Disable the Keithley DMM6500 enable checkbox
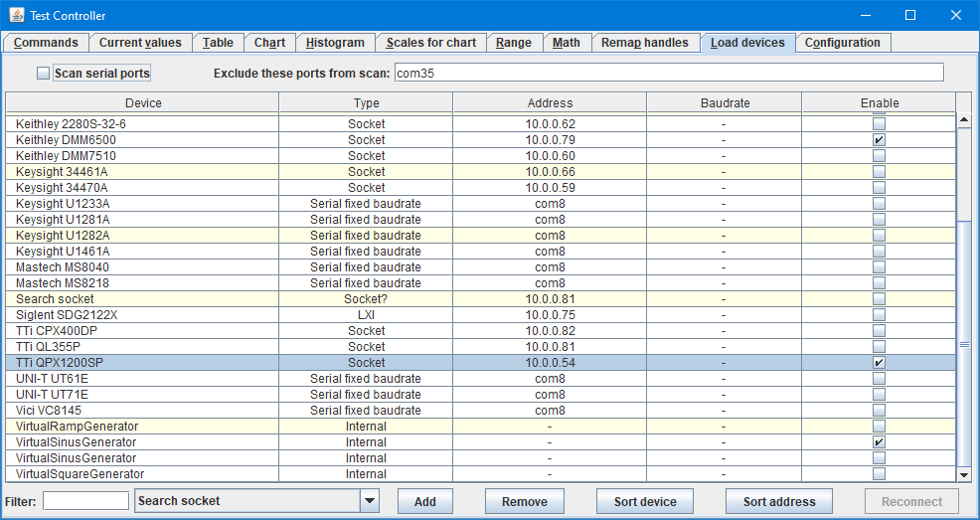The image size is (980, 520). pos(879,140)
